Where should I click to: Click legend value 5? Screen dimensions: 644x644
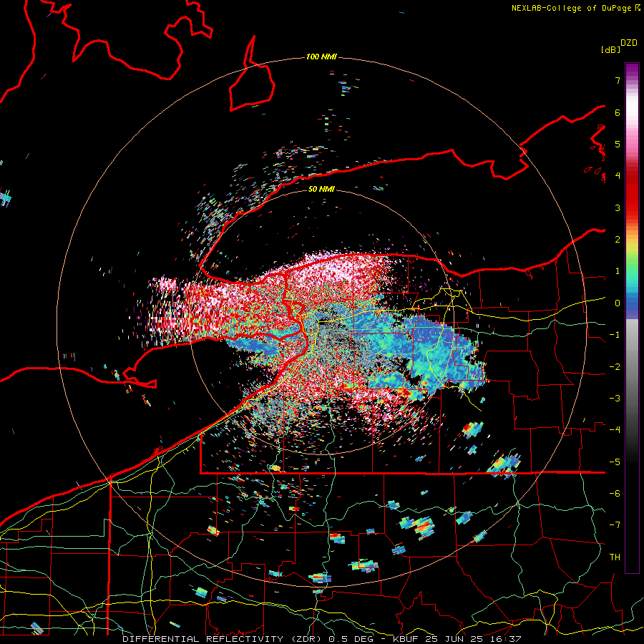point(618,144)
